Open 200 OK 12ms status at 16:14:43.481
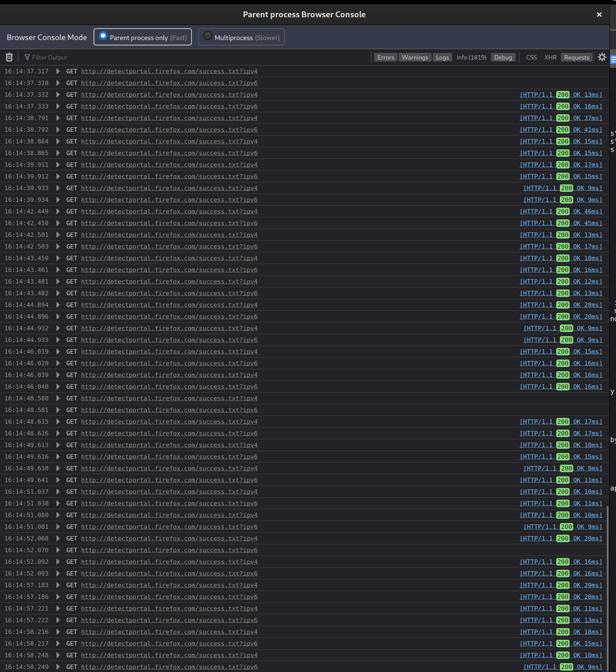The width and height of the screenshot is (616, 672). (x=561, y=281)
